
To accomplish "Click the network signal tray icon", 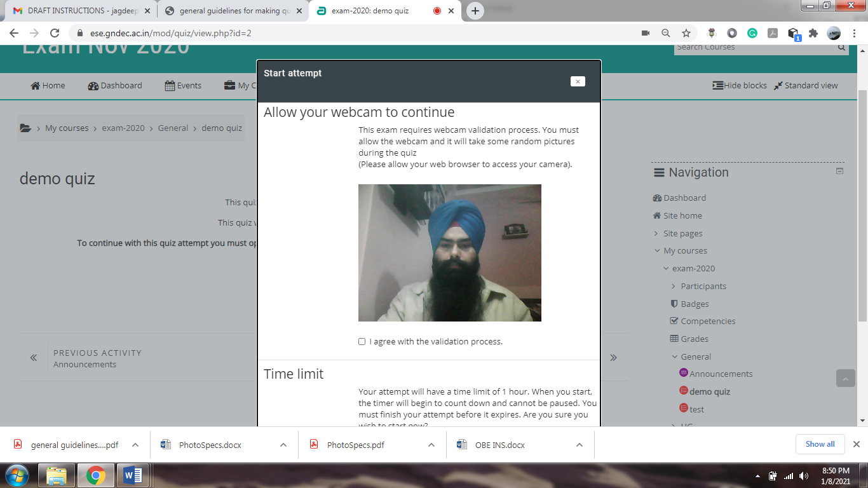I will [x=789, y=476].
